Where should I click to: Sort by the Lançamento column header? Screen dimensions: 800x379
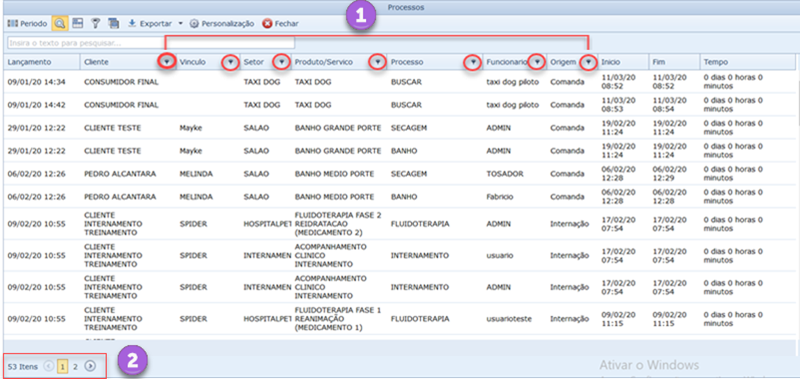pyautogui.click(x=42, y=62)
